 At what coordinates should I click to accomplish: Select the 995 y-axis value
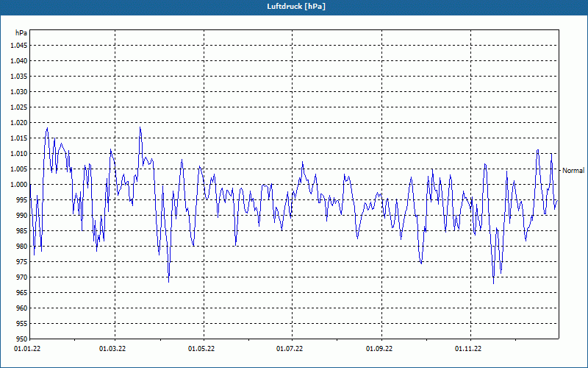pos(22,199)
